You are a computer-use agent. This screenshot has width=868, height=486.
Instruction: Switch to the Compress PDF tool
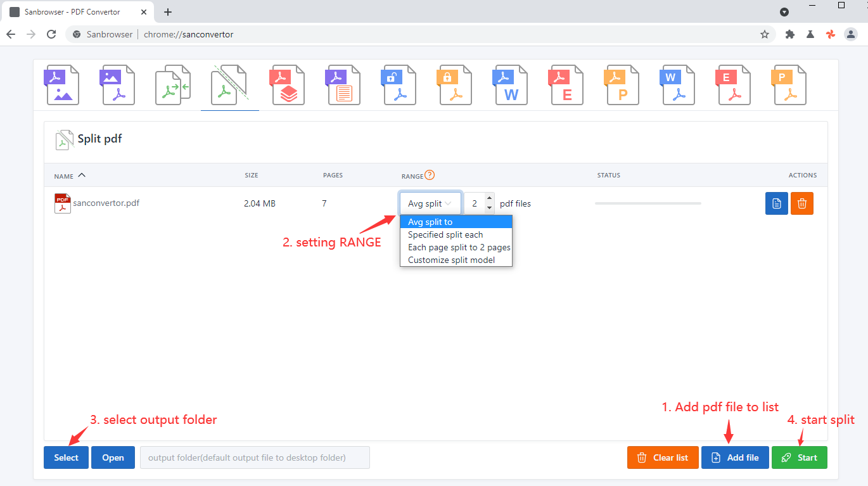[x=288, y=85]
